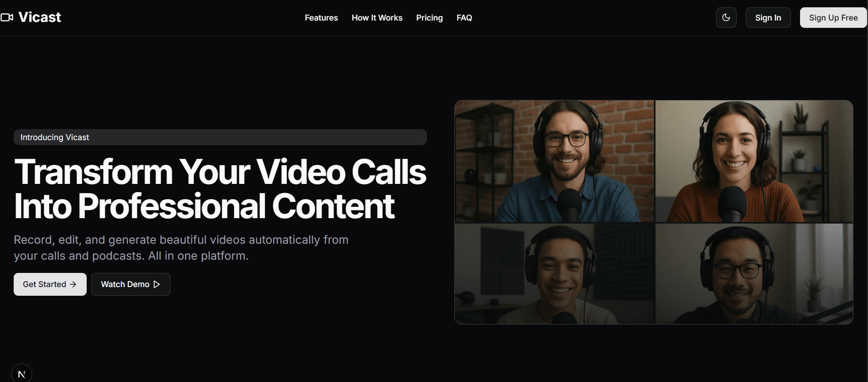The height and width of the screenshot is (382, 868).
Task: Click the arrow icon in Get Started
Action: [73, 284]
